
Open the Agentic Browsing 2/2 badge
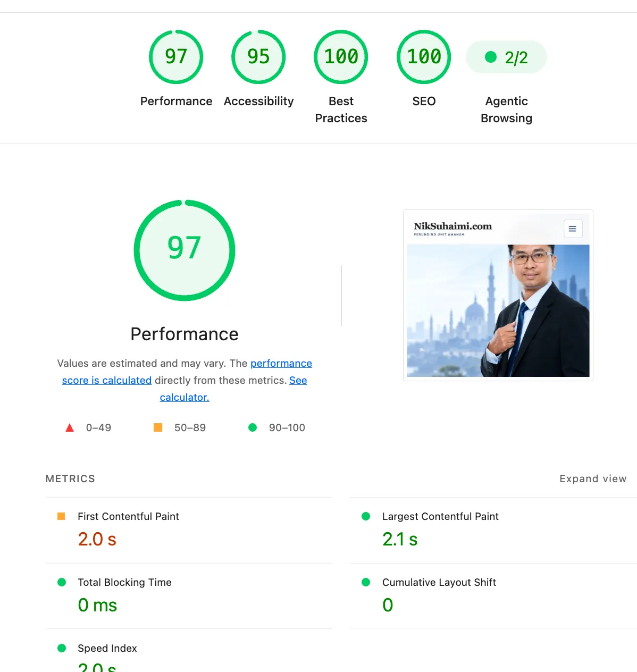pyautogui.click(x=506, y=57)
